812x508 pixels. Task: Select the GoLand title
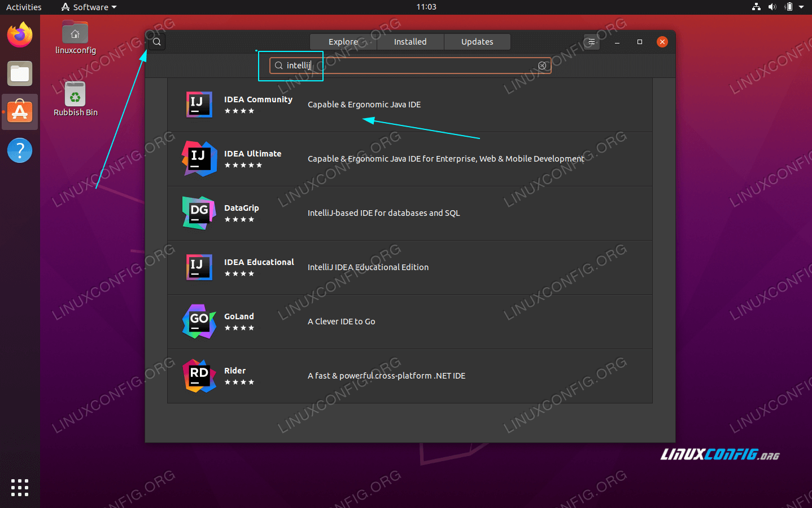pos(239,316)
